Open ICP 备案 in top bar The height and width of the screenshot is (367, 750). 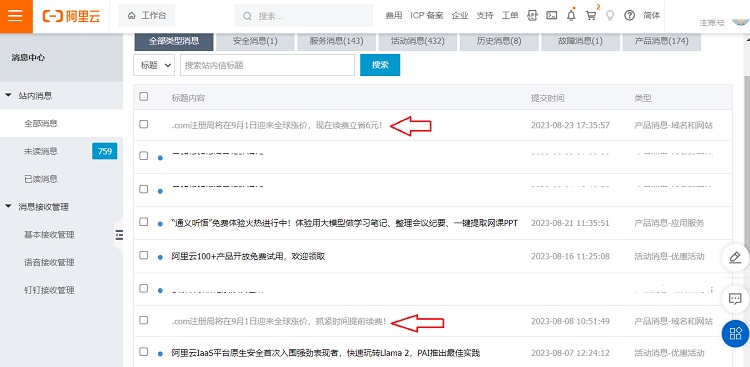[x=427, y=15]
